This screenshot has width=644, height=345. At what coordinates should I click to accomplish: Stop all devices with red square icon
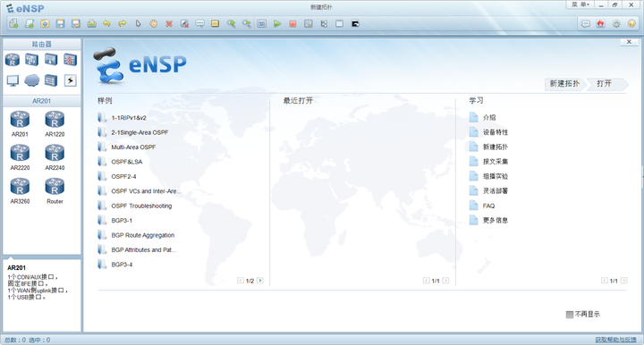pos(292,24)
